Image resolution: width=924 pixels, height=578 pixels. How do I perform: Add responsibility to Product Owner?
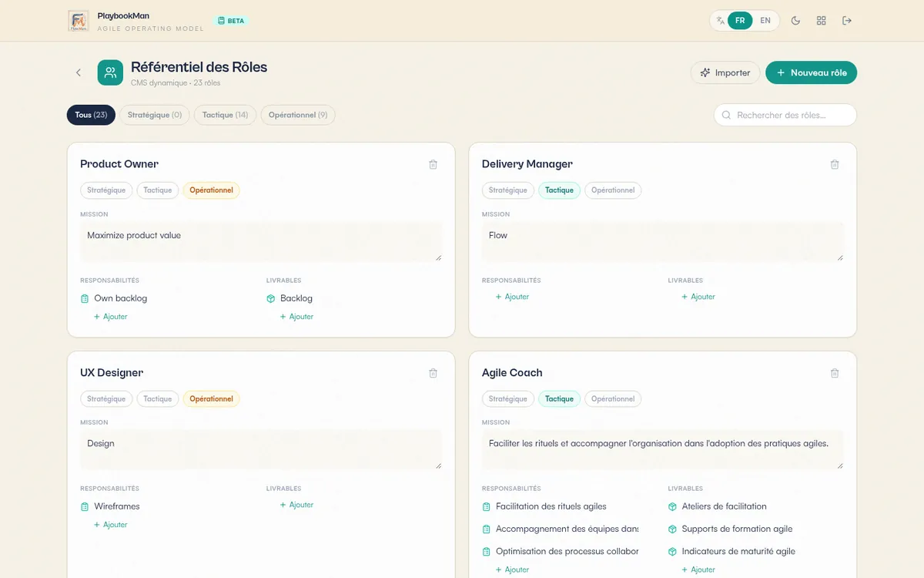(x=111, y=317)
